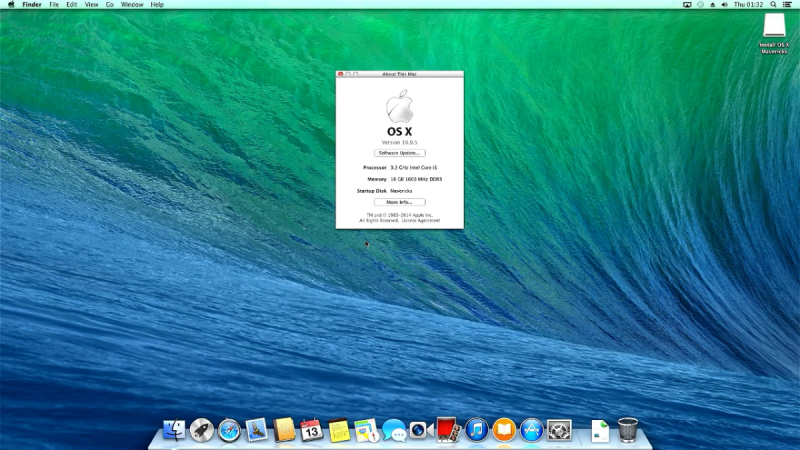
Task: Click the Spotlight search magnifier icon
Action: 773,5
